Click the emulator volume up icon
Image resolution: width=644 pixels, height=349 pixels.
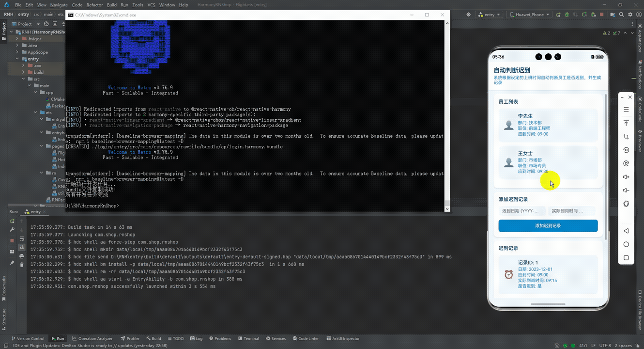point(626,177)
